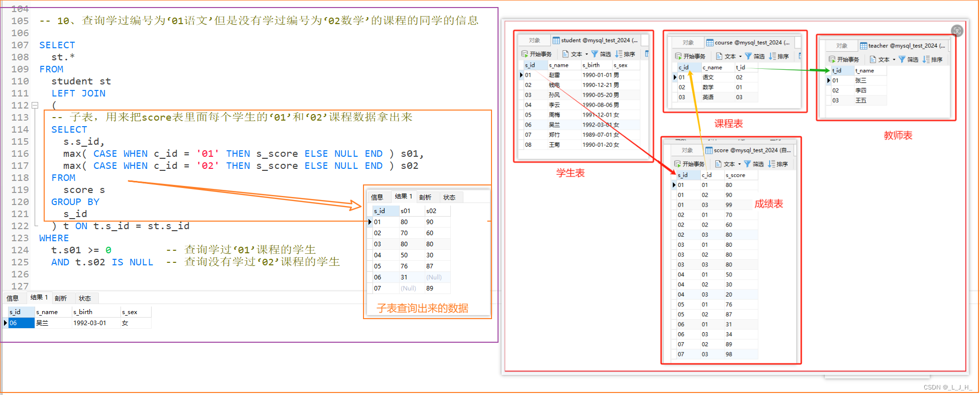Screen dimensions: 980x395
Task: Click the WHERE keyword on line 123
Action: click(x=54, y=238)
